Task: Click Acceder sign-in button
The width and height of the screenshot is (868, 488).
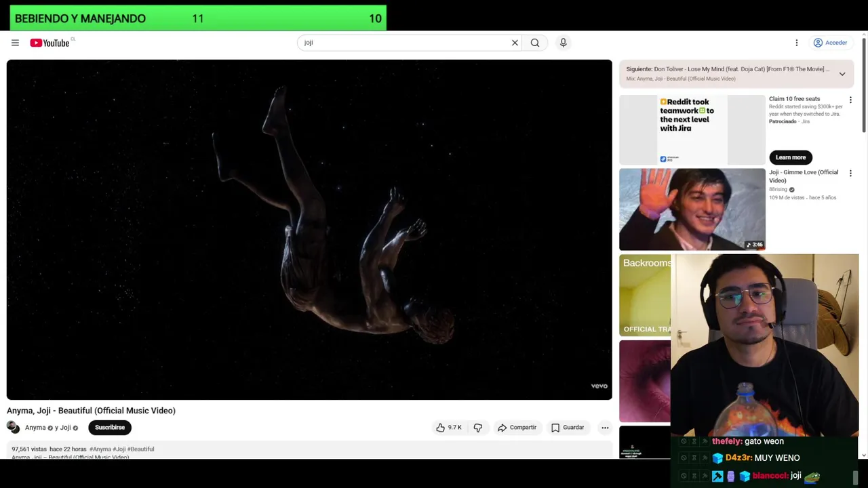Action: point(831,43)
